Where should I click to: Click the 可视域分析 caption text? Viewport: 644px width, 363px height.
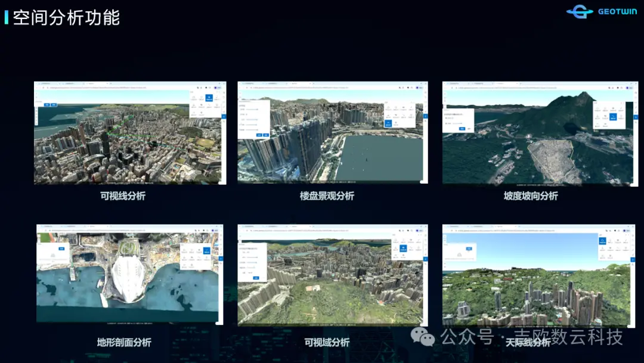pyautogui.click(x=327, y=342)
